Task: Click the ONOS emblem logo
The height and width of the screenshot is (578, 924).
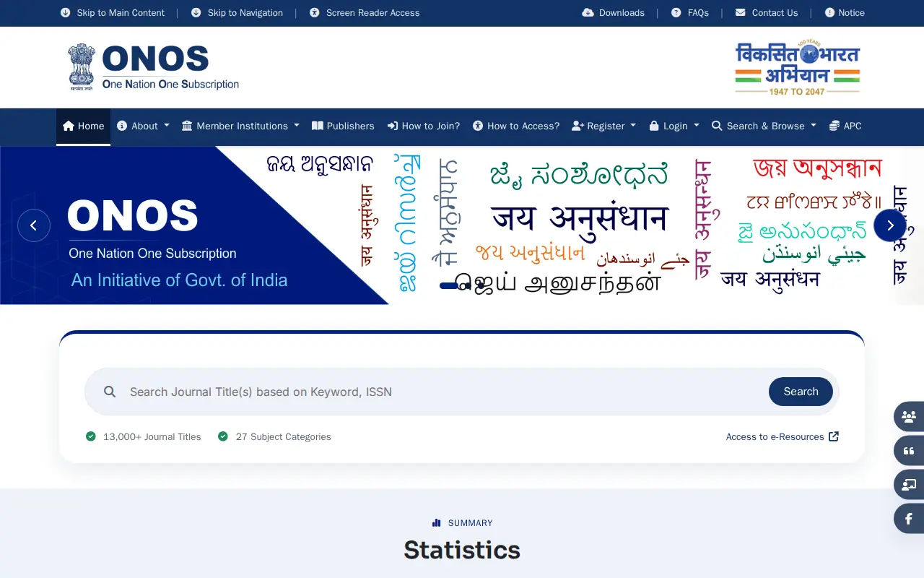Action: point(153,67)
